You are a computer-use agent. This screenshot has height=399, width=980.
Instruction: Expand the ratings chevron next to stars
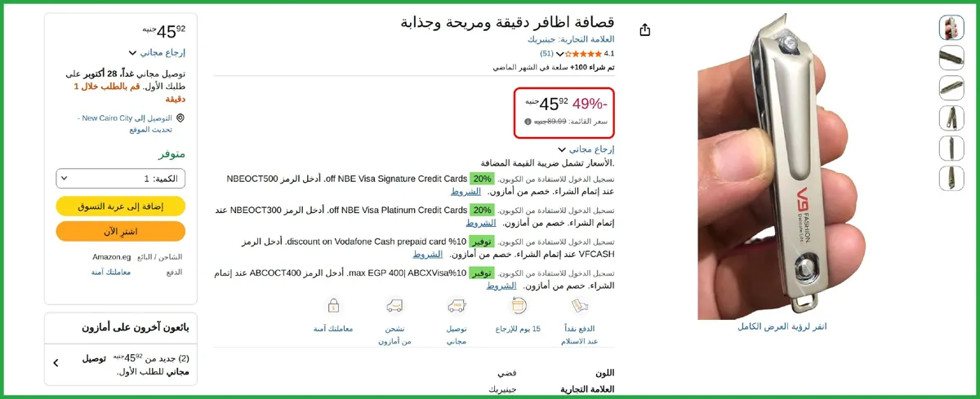[x=560, y=54]
